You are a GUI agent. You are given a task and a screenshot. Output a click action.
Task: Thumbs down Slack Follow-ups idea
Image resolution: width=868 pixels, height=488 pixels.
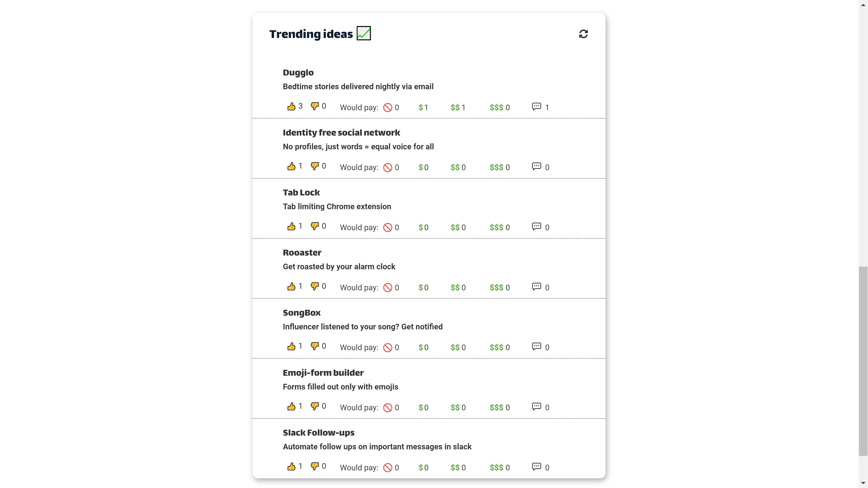coord(314,467)
